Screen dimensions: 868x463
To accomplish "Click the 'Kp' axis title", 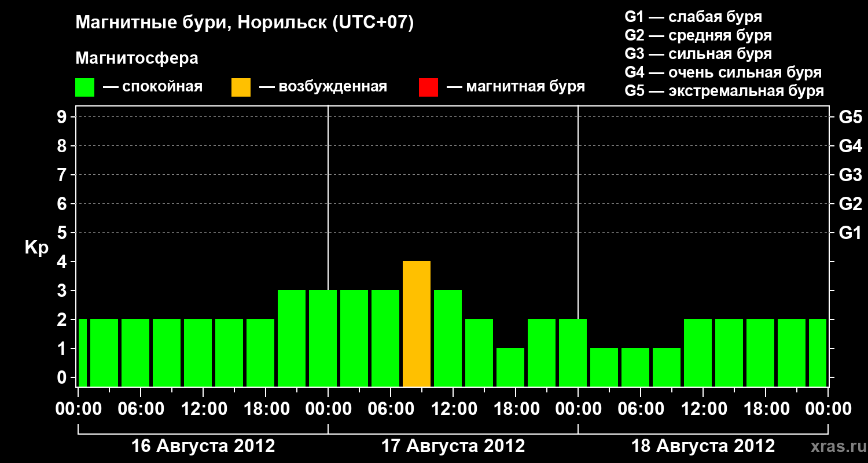I will (36, 248).
